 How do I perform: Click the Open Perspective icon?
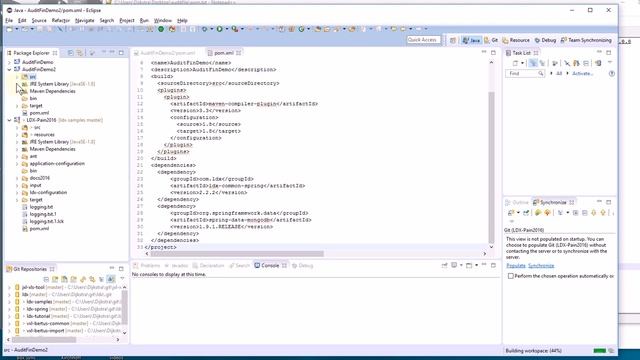453,40
